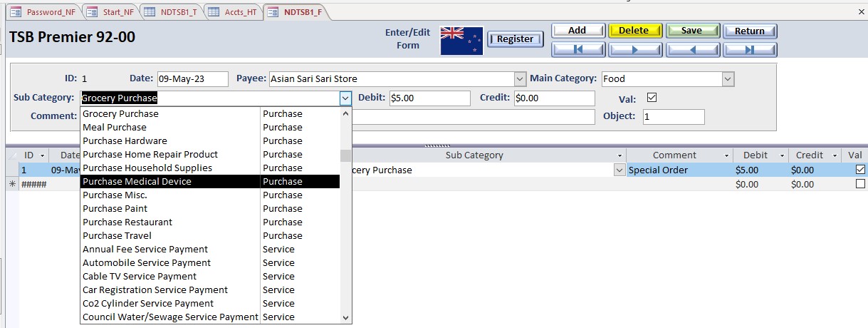Click the new record asterisk row selector
868x328 pixels.
pos(12,185)
